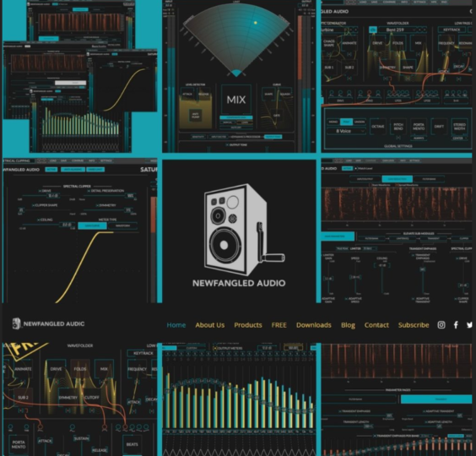The image size is (476, 456).
Task: Open the Products menu item
Action: [248, 325]
